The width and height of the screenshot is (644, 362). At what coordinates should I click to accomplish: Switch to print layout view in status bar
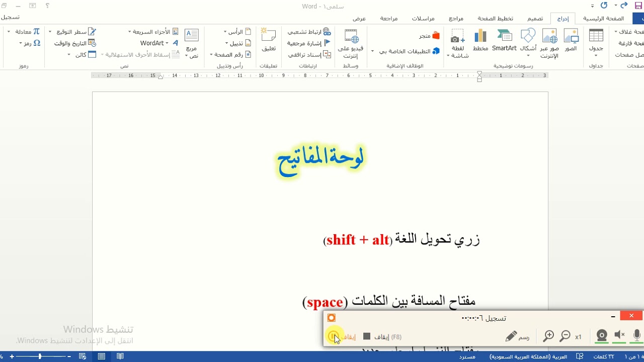(102, 356)
